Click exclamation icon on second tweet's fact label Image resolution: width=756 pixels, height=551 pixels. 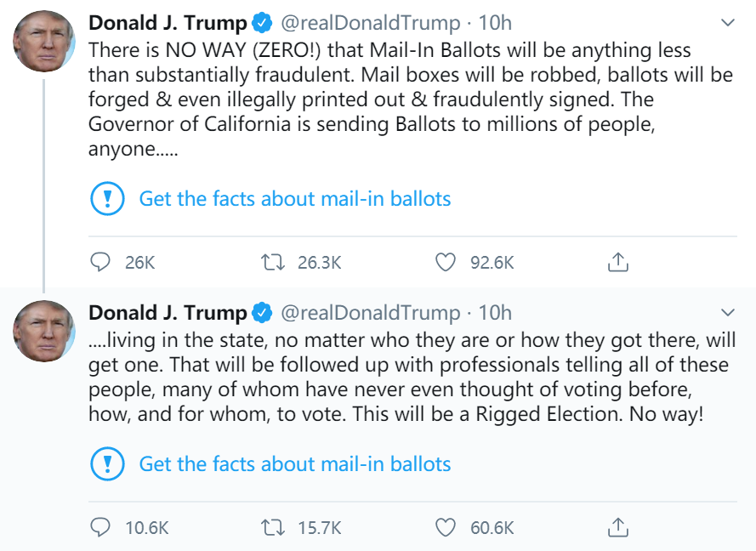coord(106,464)
